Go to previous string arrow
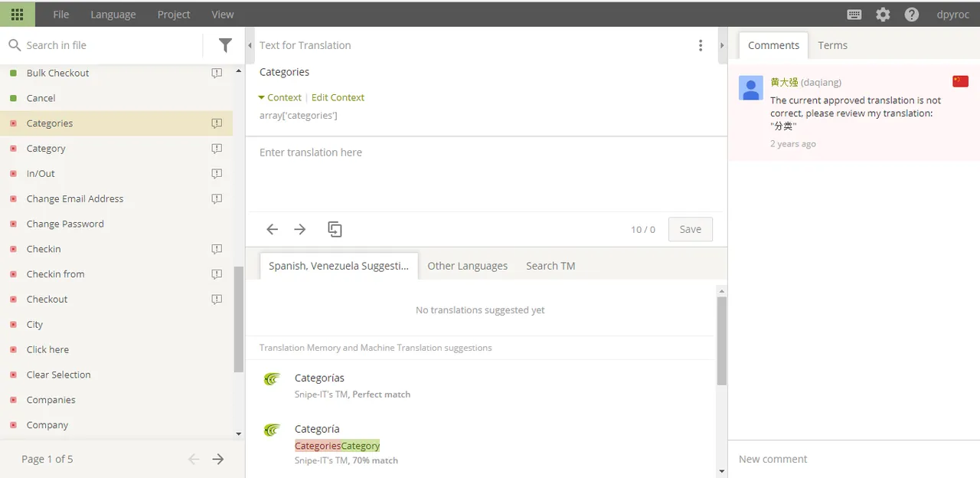The height and width of the screenshot is (478, 980). coord(272,229)
